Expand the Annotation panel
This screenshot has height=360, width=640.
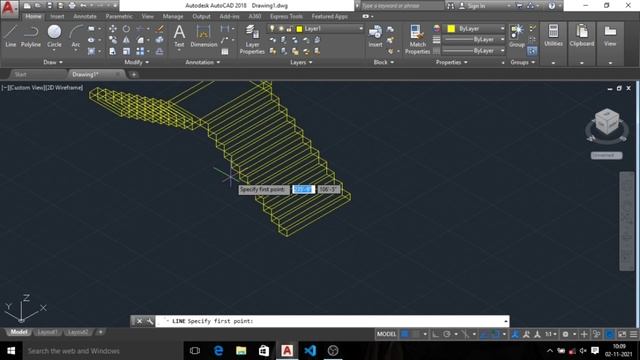coord(202,62)
